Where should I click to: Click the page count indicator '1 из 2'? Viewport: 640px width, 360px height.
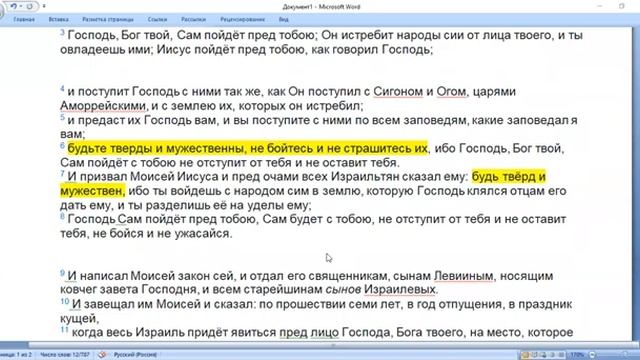16,355
